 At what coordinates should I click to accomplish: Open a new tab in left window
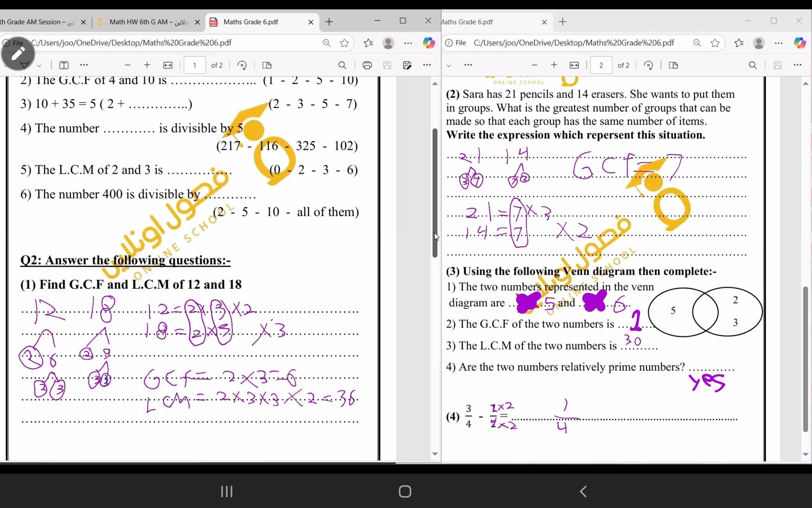329,22
